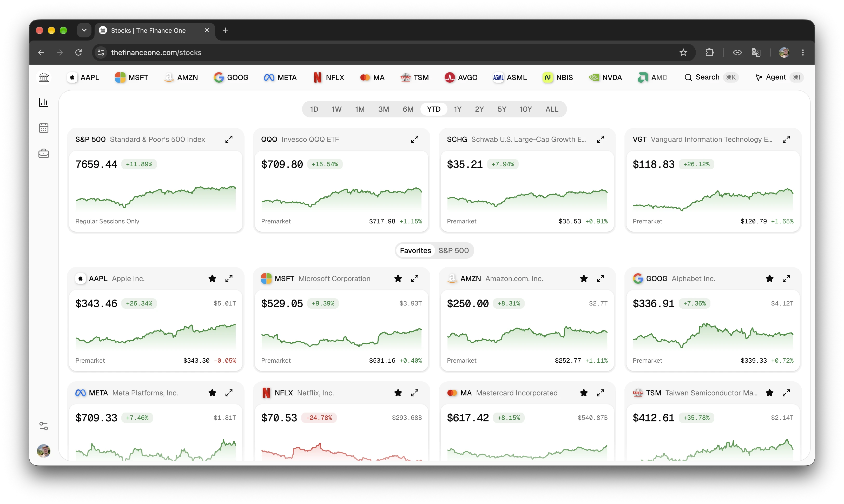Open TSM from the ticker bar
The height and width of the screenshot is (504, 844).
pyautogui.click(x=415, y=77)
